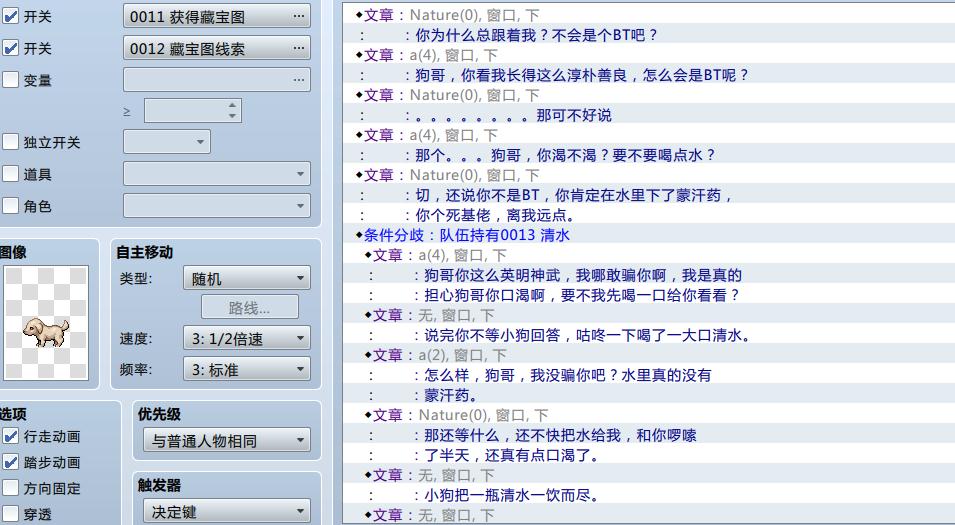Select the line 狗哥，你看我长得这么淳朴善良
This screenshot has width=955, height=525.
pyautogui.click(x=648, y=75)
